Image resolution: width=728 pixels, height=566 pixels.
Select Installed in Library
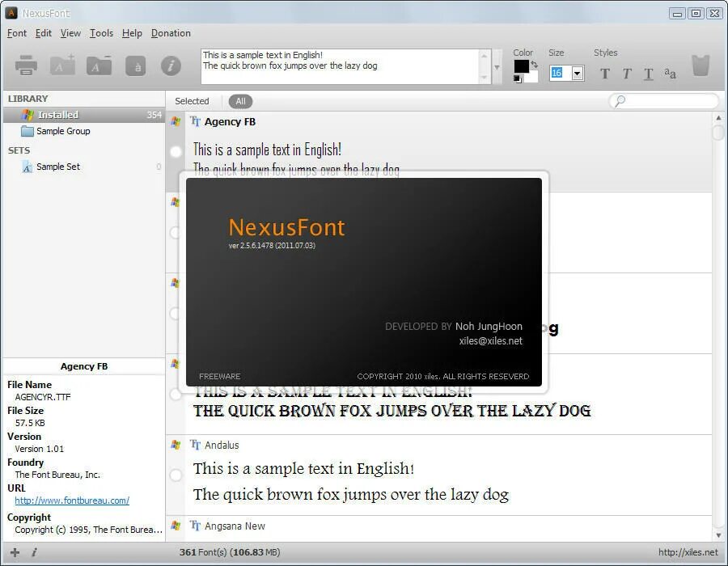click(84, 115)
